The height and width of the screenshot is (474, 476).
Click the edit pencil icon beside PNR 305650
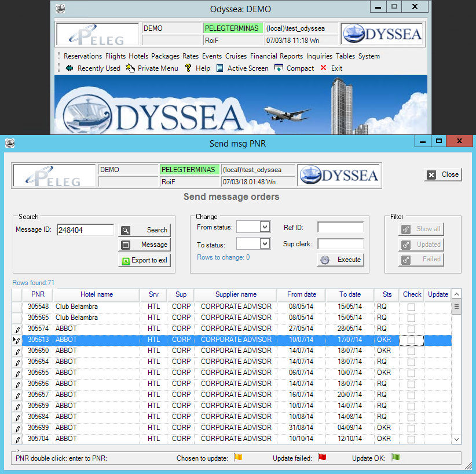17,351
